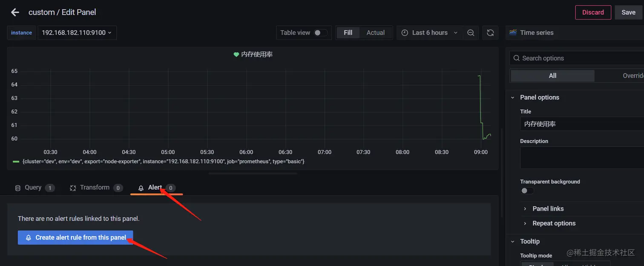Click the 'There are no alert rules' message
This screenshot has height=266, width=644.
tap(79, 219)
